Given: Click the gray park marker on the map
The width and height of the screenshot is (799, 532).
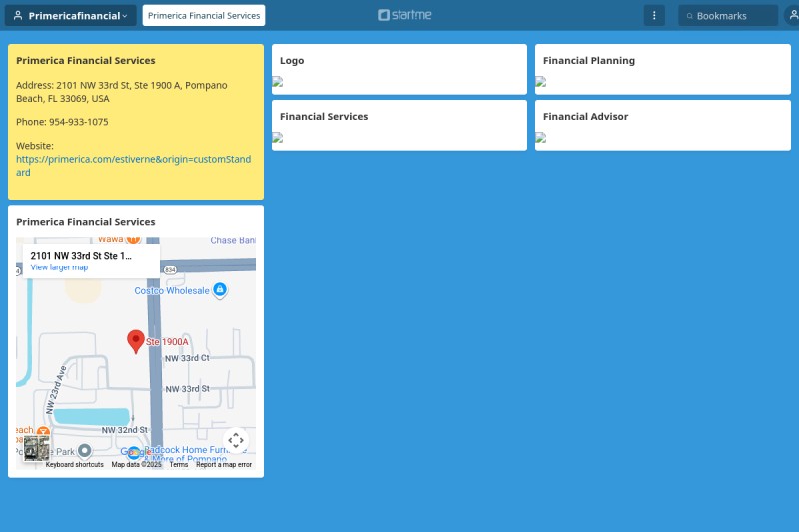Looking at the screenshot, I should click(85, 451).
